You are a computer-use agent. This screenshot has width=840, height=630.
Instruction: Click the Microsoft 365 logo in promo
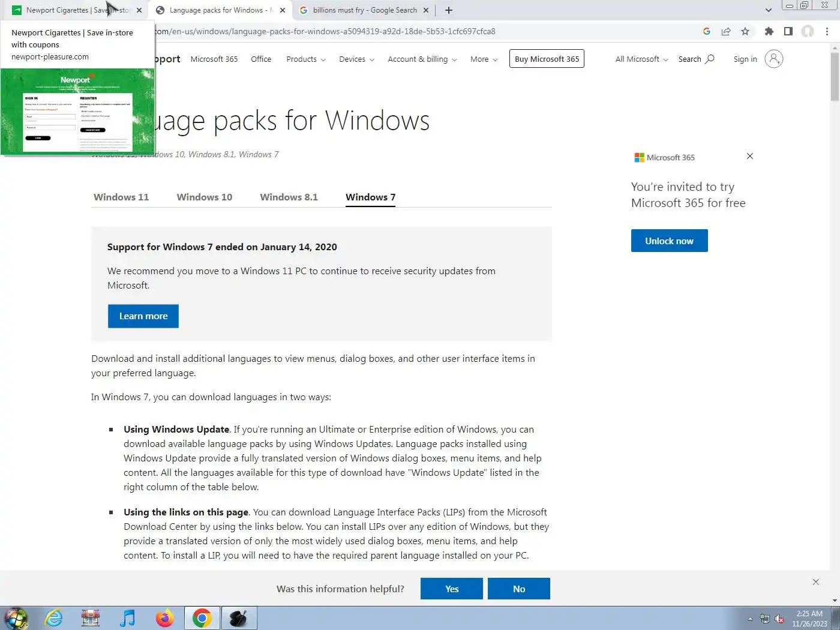(x=665, y=157)
